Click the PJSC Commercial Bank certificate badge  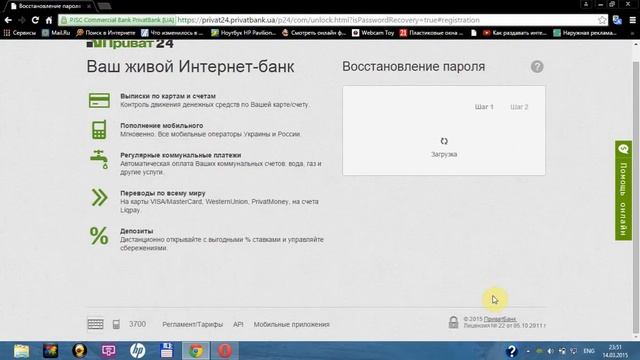118,20
